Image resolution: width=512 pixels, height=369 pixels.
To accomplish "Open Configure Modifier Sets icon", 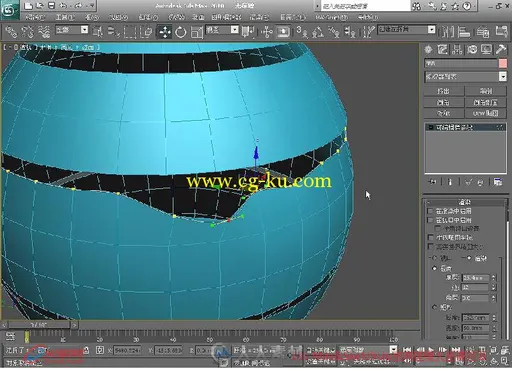I will [x=498, y=182].
